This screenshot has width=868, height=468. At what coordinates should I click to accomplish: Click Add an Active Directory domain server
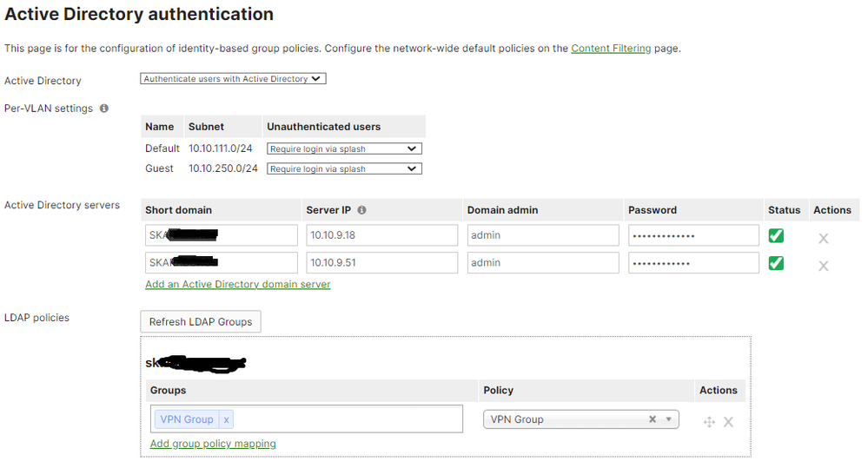(x=238, y=284)
